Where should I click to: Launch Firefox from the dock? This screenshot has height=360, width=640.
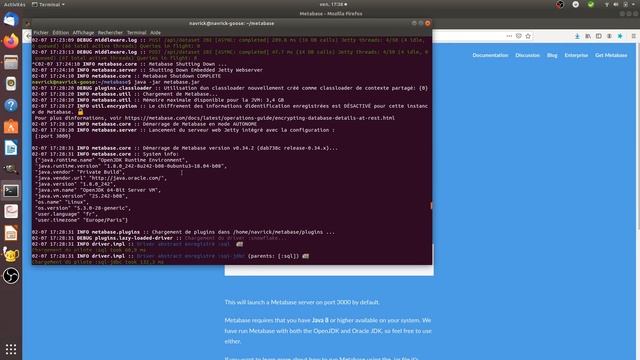click(11, 40)
